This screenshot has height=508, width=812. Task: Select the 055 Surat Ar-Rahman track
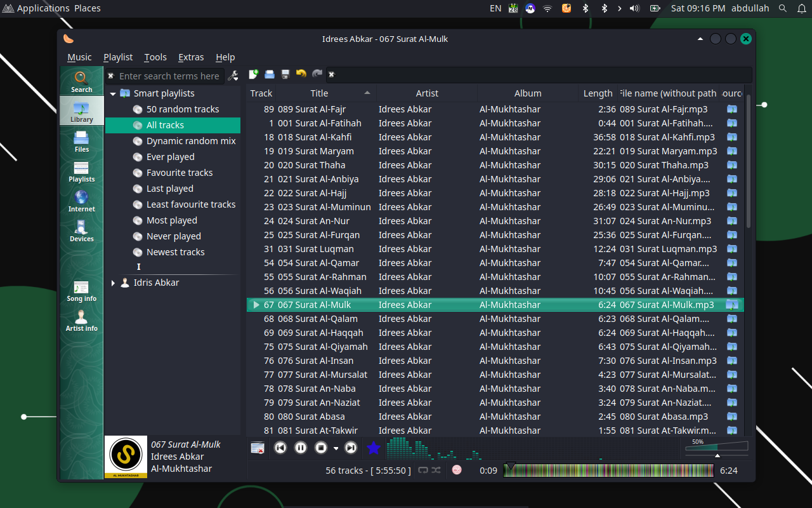[495, 277]
